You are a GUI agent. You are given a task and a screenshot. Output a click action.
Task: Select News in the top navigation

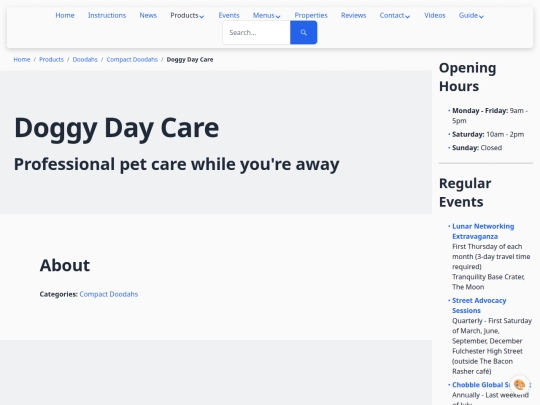(148, 15)
